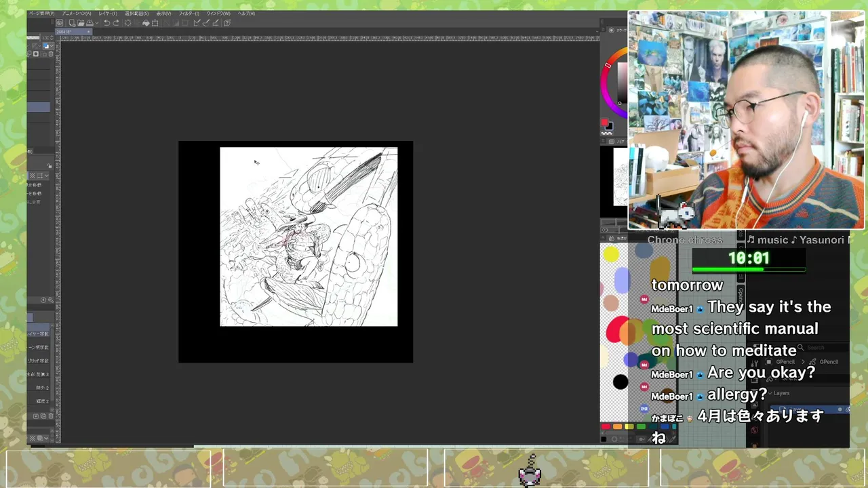This screenshot has height=488, width=868.
Task: Click the Scale/Rotate transform icon
Action: (155, 23)
